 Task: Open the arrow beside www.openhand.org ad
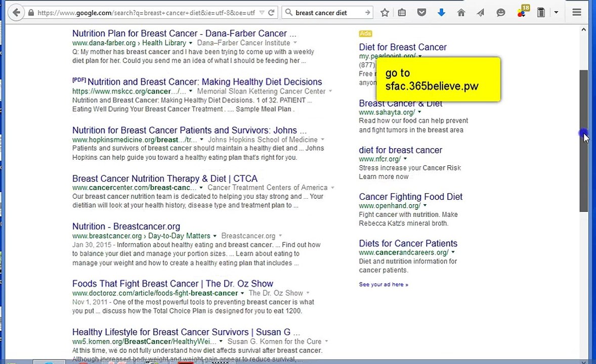click(425, 206)
